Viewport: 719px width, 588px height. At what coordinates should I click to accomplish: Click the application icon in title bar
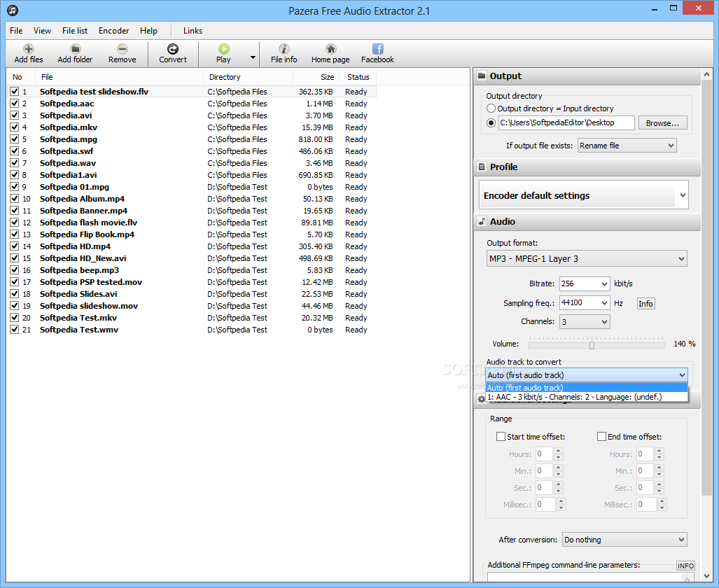(13, 10)
